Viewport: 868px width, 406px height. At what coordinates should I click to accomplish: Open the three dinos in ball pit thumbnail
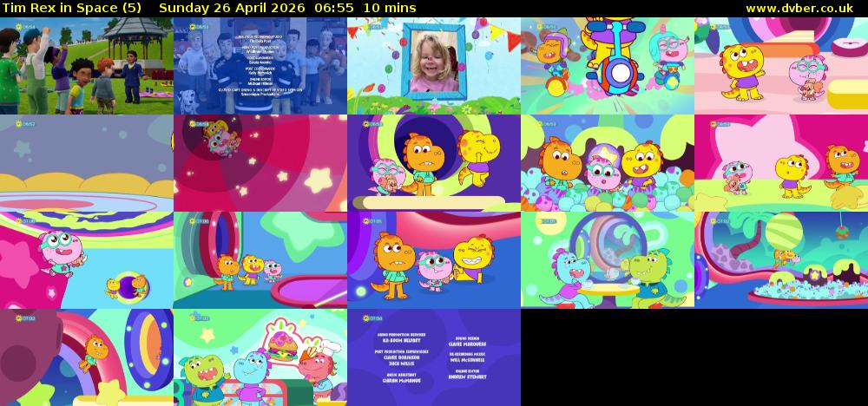[608, 163]
